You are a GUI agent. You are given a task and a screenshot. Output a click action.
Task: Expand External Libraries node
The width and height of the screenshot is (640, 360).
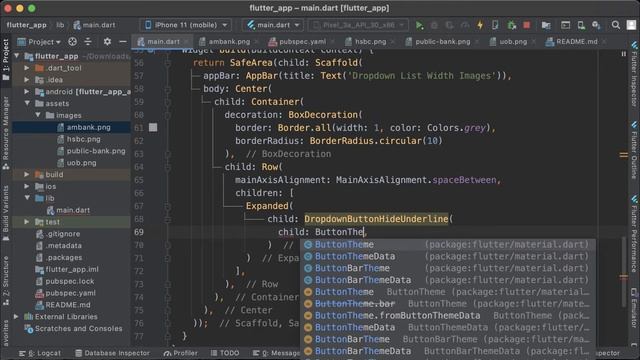[x=16, y=316]
